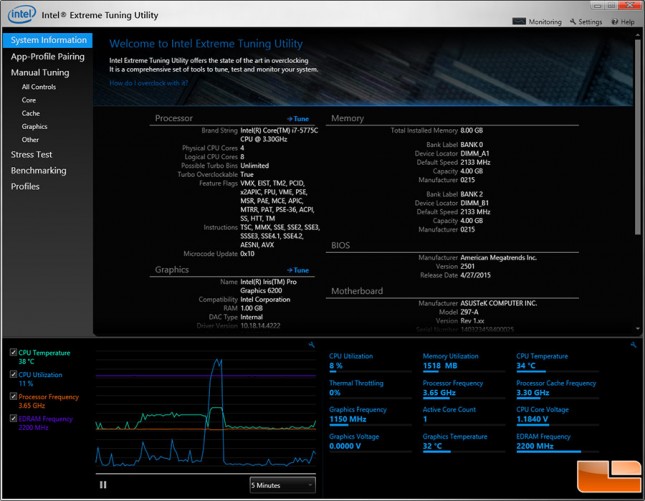This screenshot has height=501, width=645.
Task: Click the Processor section heading
Action: coord(174,118)
